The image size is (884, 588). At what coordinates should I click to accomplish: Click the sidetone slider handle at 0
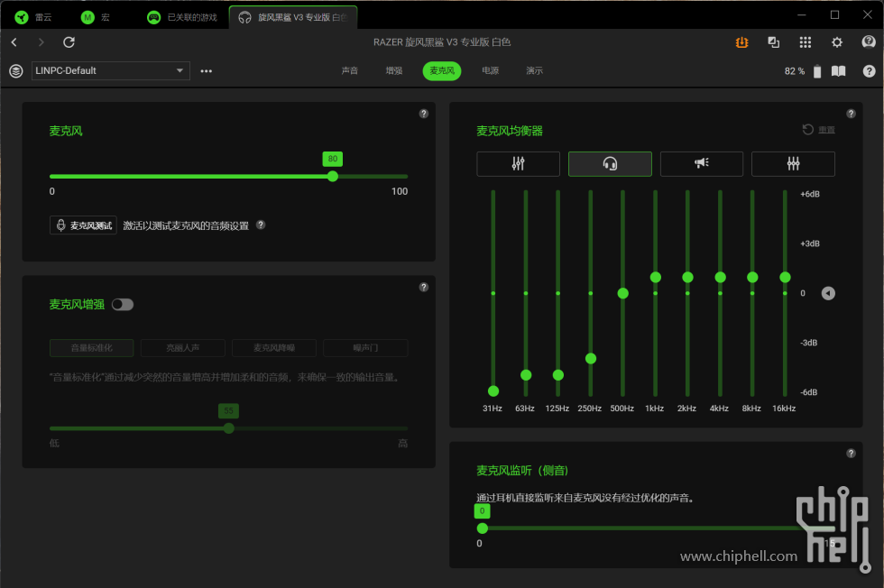pos(482,528)
